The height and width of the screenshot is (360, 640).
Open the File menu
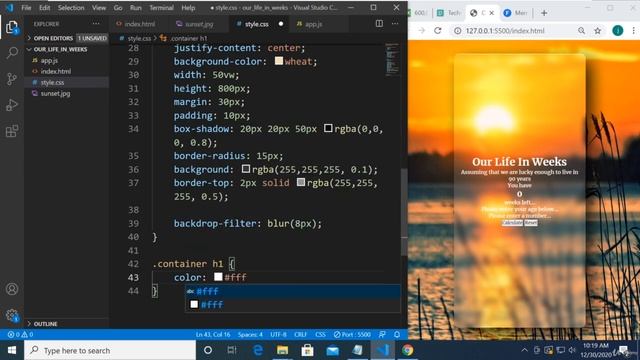(x=26, y=8)
